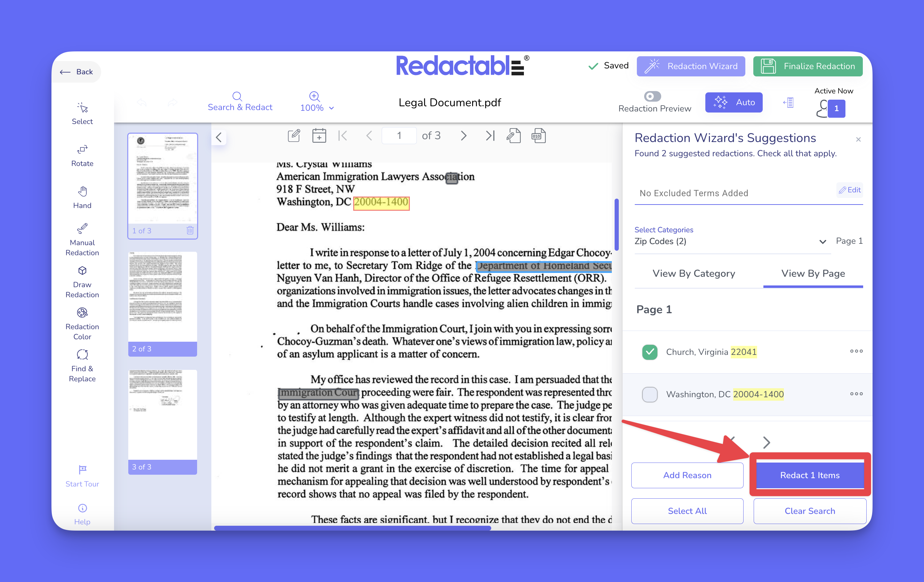Toggle the Redaction Preview switch
This screenshot has height=582, width=924.
pos(652,96)
